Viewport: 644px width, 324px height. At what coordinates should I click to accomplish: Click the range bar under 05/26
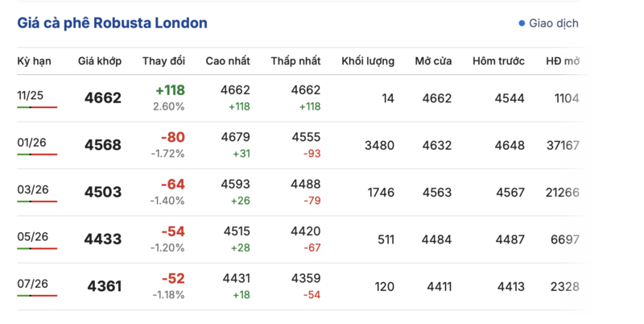coord(36,248)
